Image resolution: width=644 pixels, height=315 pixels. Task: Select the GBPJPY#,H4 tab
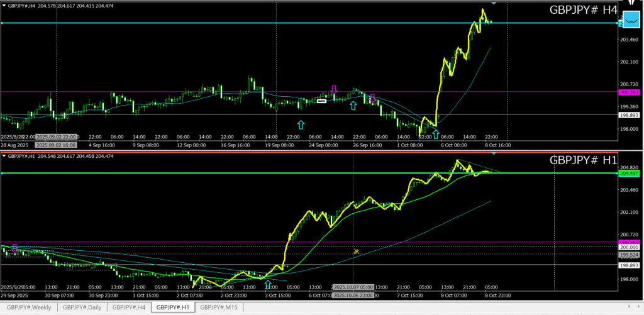(129, 307)
